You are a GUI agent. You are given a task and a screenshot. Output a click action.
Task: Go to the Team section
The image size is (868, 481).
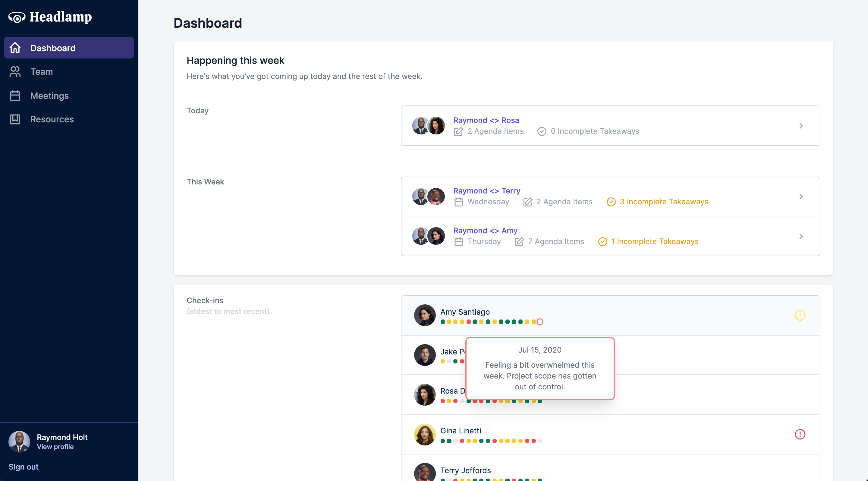coord(42,72)
